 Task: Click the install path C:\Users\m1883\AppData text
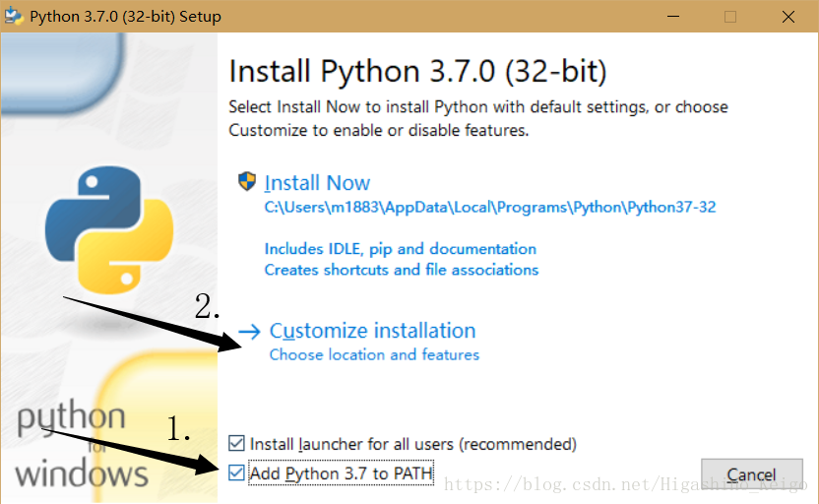click(x=489, y=208)
